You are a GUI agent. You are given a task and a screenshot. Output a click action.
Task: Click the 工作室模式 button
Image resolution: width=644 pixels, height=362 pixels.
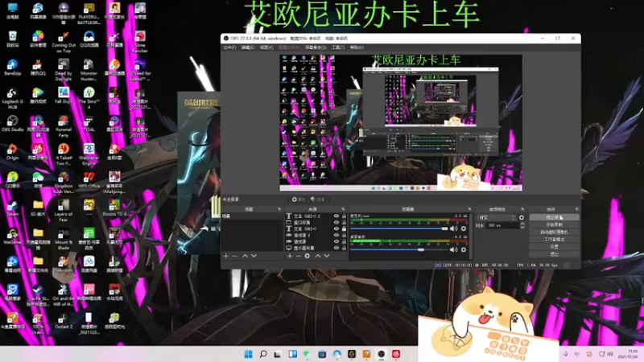[x=554, y=239]
